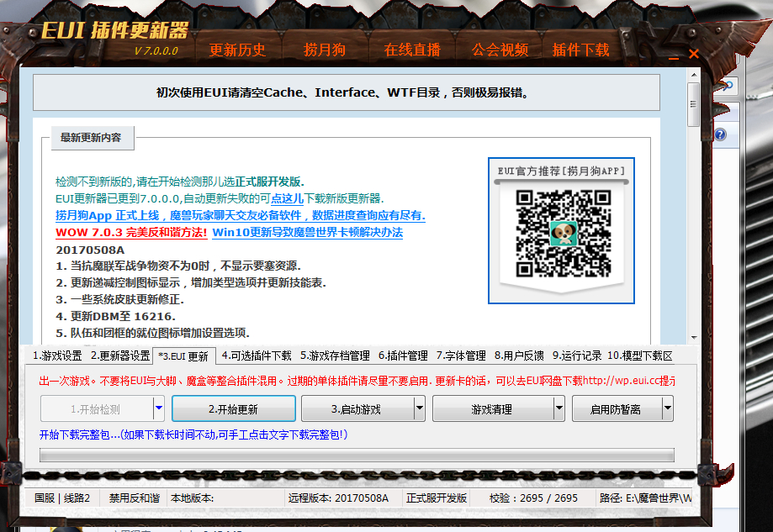Viewport: 773px width, 532px height.
Task: Switch to the 9.运行记录 tab
Action: [x=577, y=356]
